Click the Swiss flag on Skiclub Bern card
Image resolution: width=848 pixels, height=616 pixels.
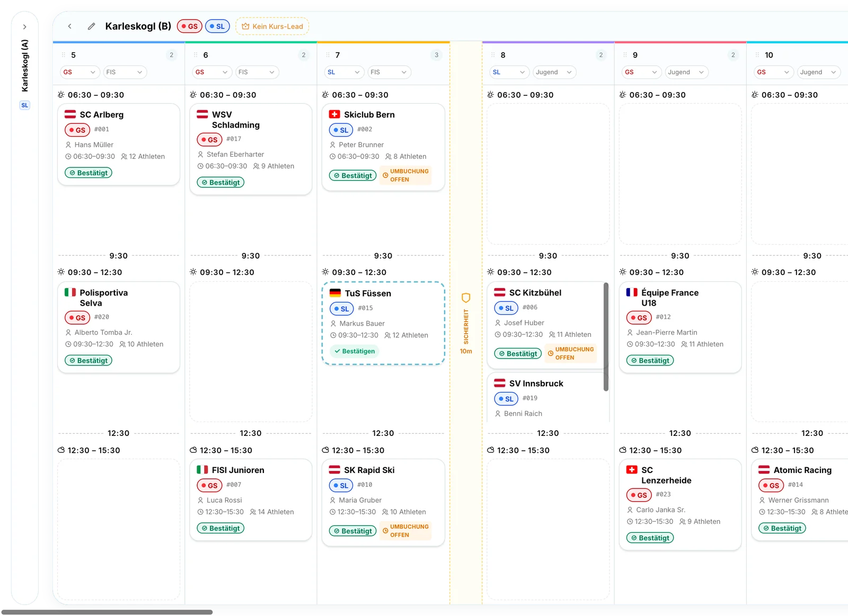coord(334,114)
